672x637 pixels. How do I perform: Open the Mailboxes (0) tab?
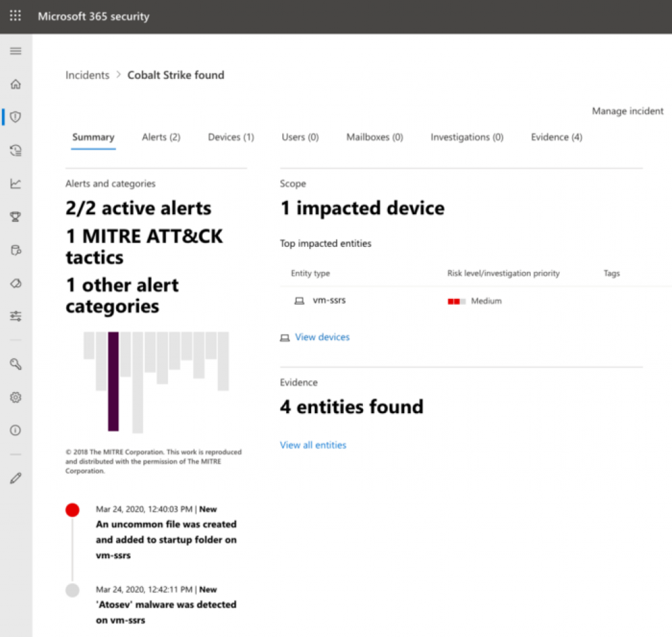pos(375,137)
